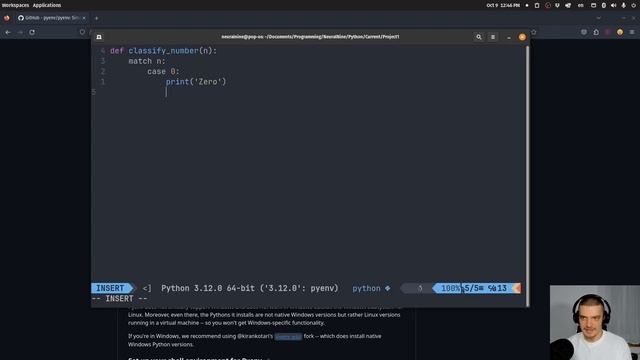This screenshot has height=360, width=640.
Task: Open the terminal hamburger menu
Action: tap(493, 37)
